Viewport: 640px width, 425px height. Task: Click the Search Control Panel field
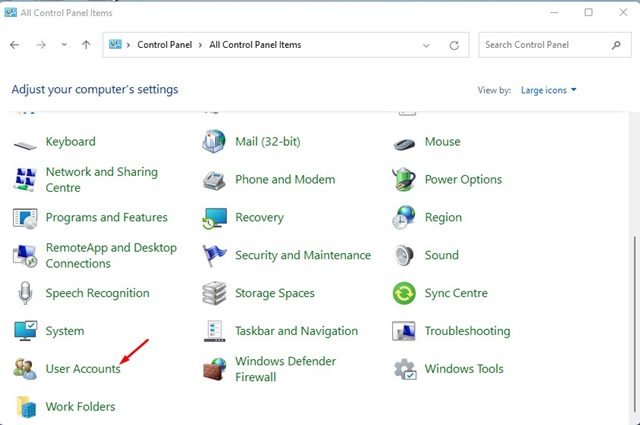555,45
